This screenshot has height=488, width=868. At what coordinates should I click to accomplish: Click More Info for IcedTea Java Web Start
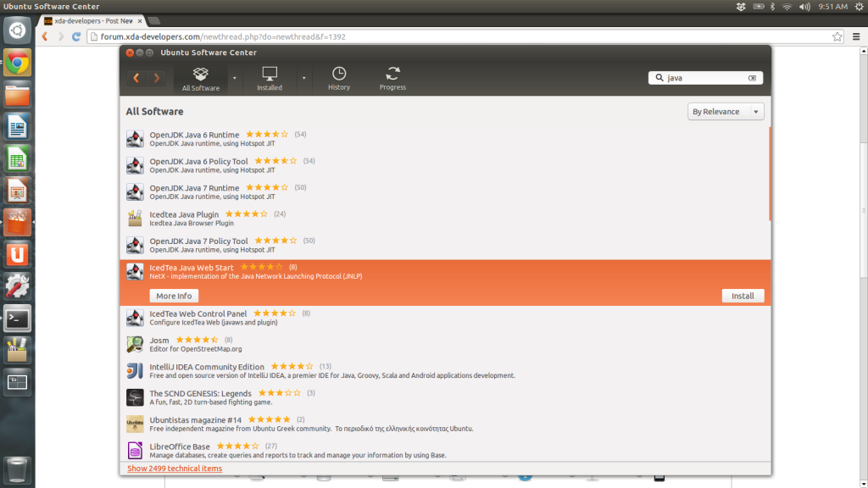coord(174,296)
